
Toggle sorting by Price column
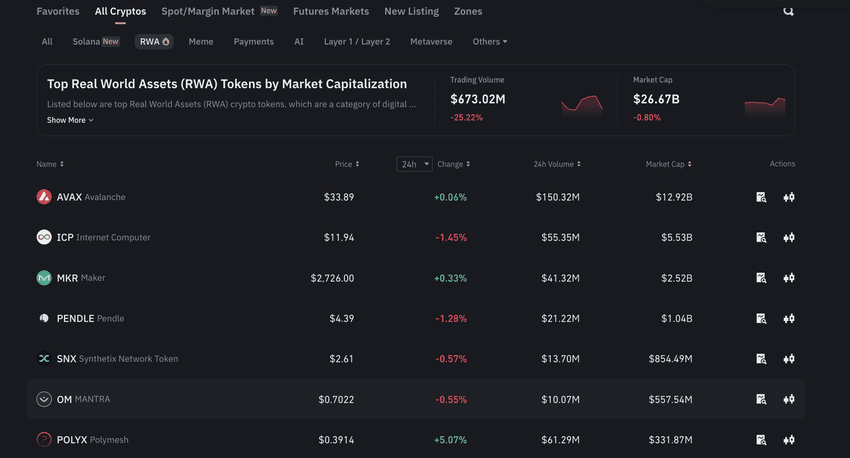[x=347, y=164]
